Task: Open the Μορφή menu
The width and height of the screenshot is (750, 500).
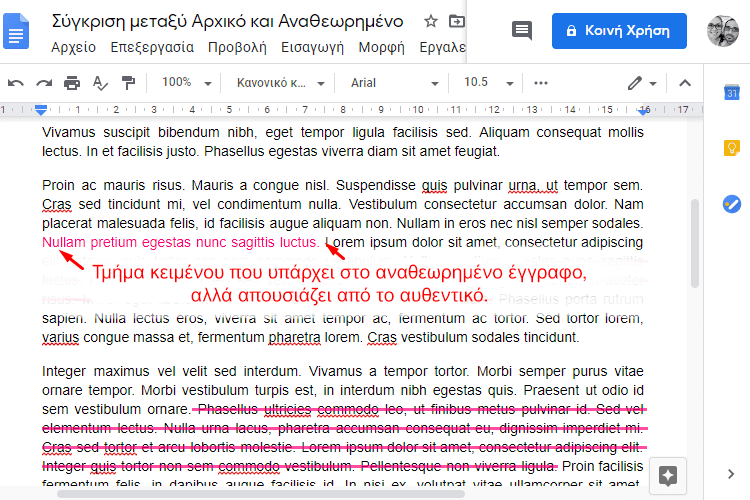Action: [x=382, y=47]
